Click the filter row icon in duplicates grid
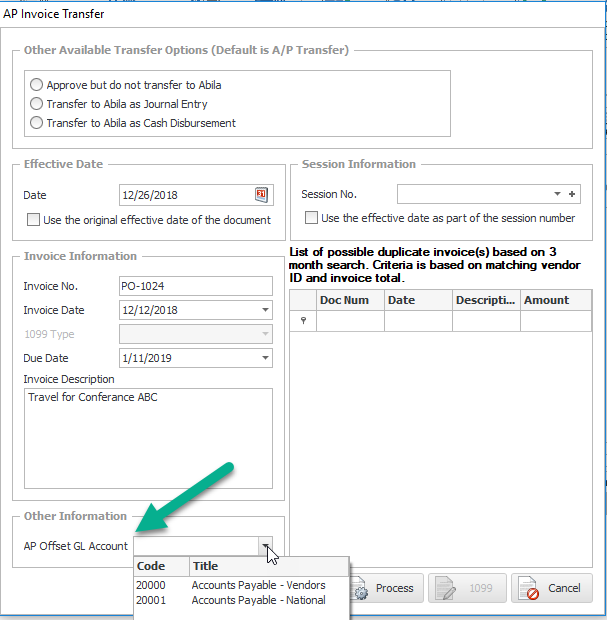The height and width of the screenshot is (620, 607). point(303,321)
